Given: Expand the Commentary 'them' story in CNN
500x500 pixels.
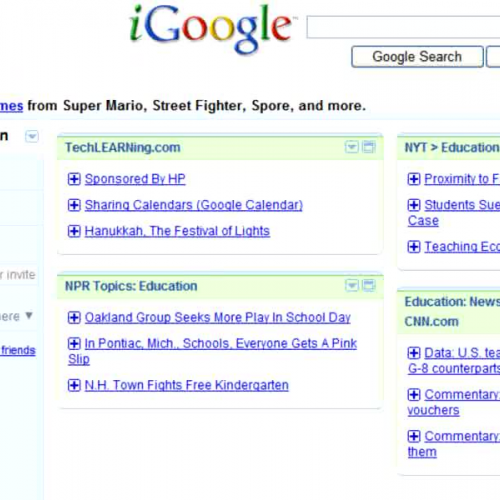Looking at the screenshot, I should [414, 436].
